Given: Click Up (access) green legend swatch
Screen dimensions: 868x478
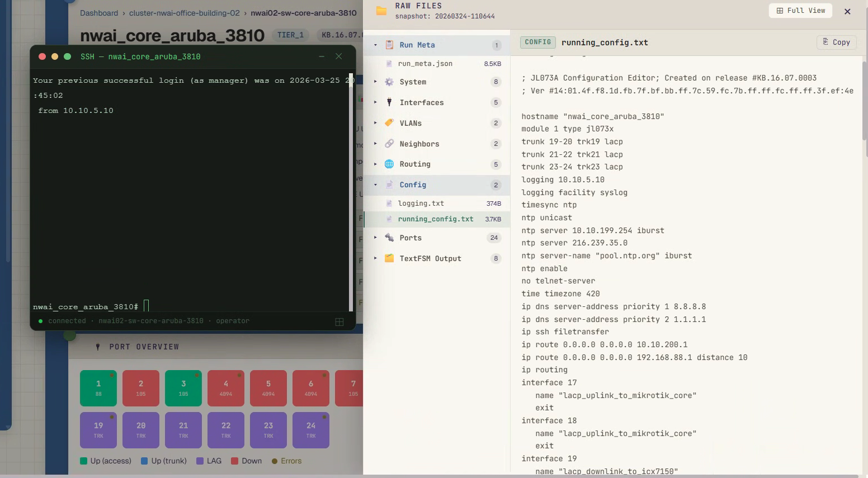Looking at the screenshot, I should pyautogui.click(x=83, y=461).
